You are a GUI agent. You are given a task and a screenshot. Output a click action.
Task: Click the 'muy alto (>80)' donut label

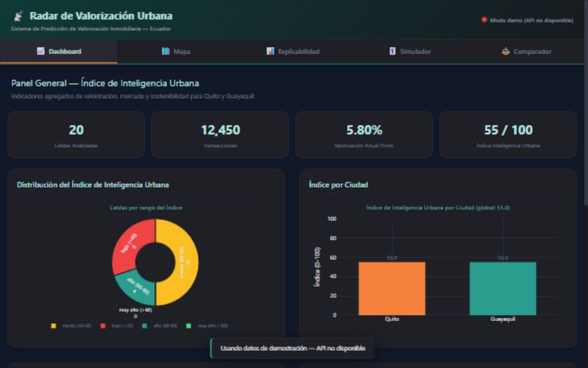(x=136, y=310)
